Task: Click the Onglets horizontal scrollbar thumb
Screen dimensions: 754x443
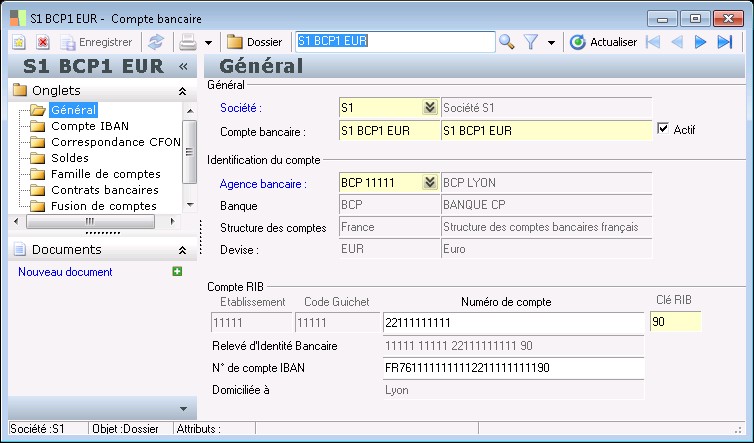Action: pyautogui.click(x=90, y=221)
